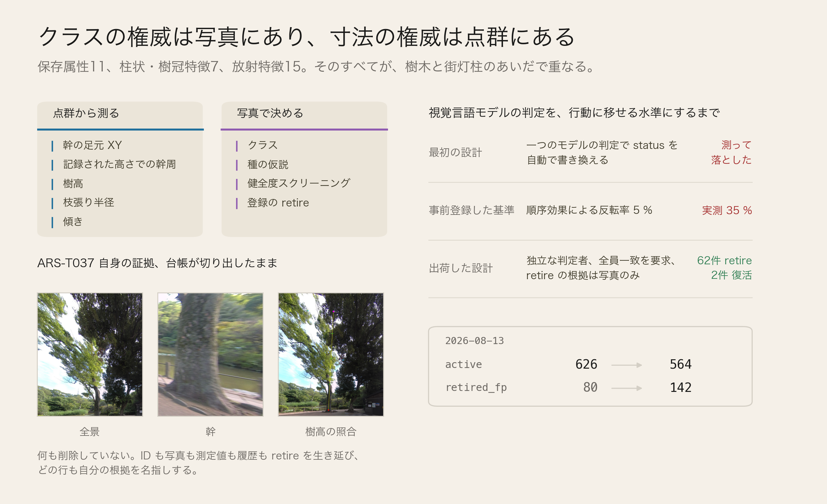The image size is (827, 504).
Task: Select the list item 樹高
Action: [73, 184]
